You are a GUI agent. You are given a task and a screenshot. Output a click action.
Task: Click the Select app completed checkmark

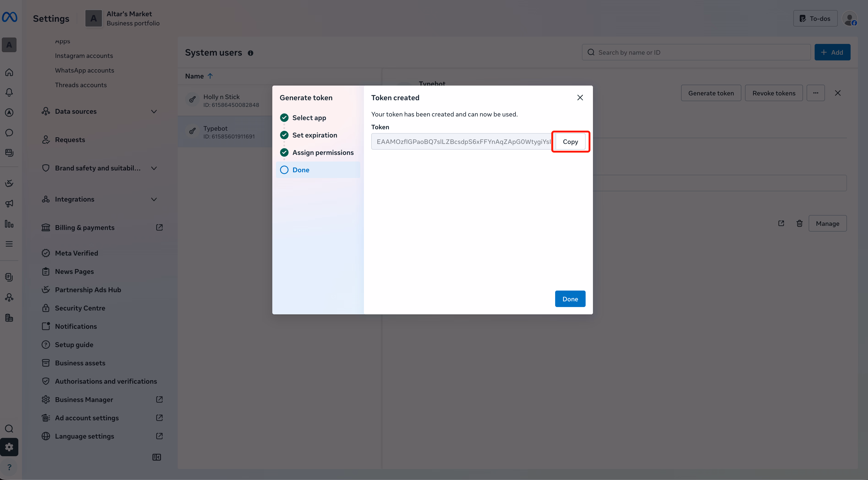(x=284, y=118)
